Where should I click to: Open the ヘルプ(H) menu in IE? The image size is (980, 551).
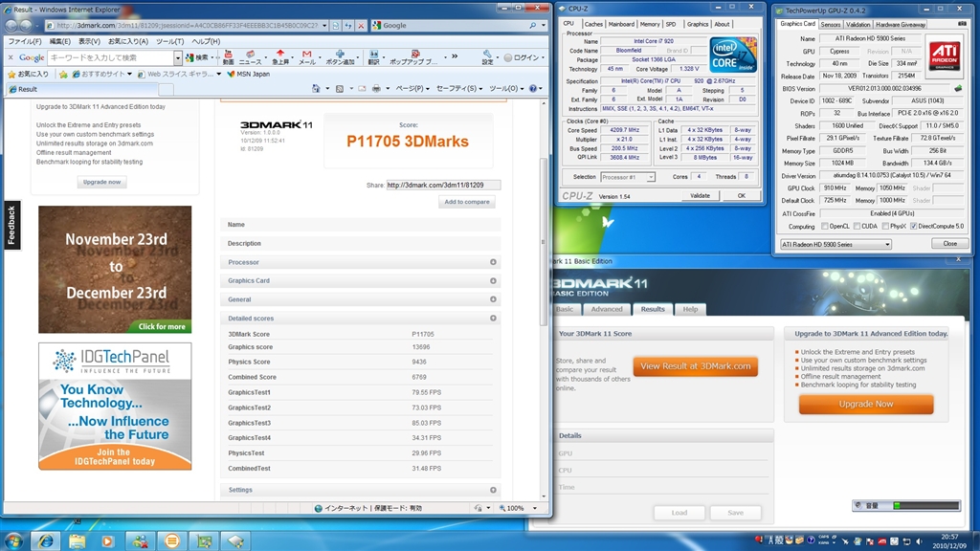coord(206,41)
